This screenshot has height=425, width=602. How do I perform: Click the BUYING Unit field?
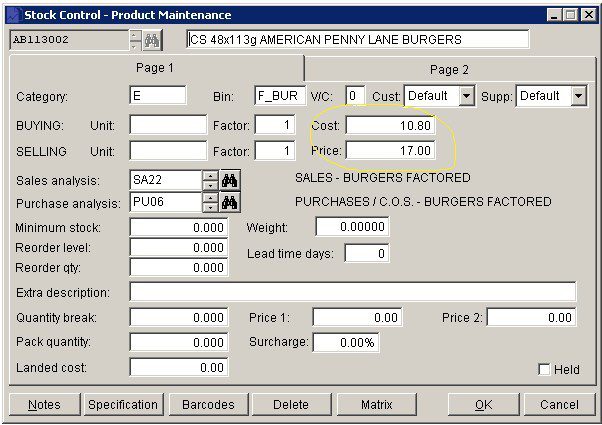point(168,124)
